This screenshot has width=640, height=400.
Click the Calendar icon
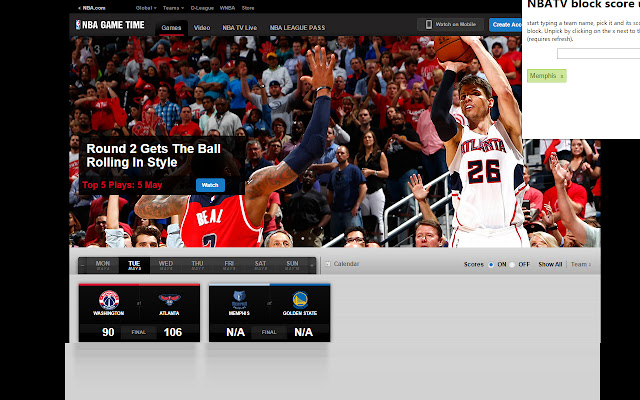click(x=328, y=264)
